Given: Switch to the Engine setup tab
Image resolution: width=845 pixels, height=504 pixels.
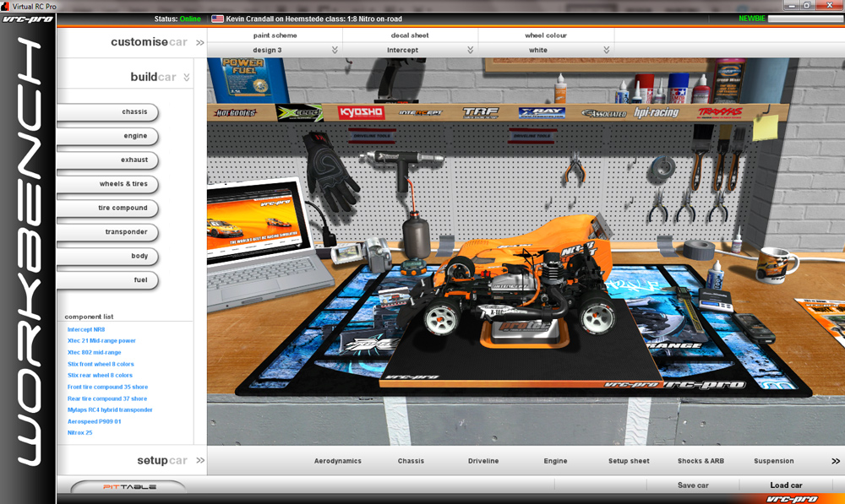Looking at the screenshot, I should pyautogui.click(x=556, y=461).
